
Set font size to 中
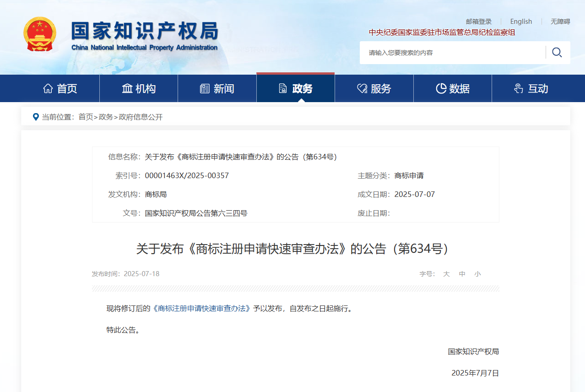pyautogui.click(x=462, y=274)
